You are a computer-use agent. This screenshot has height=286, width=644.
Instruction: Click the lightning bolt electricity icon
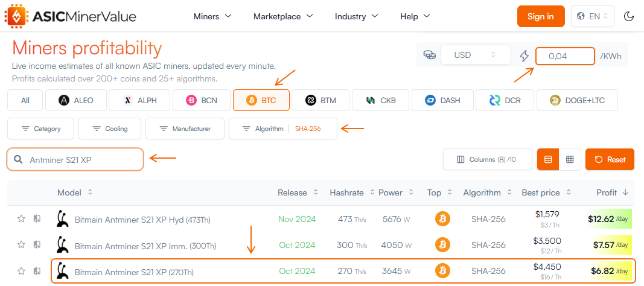(524, 56)
